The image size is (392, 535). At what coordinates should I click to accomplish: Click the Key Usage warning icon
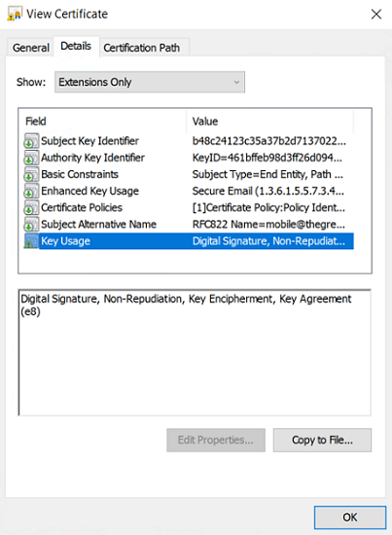click(31, 241)
